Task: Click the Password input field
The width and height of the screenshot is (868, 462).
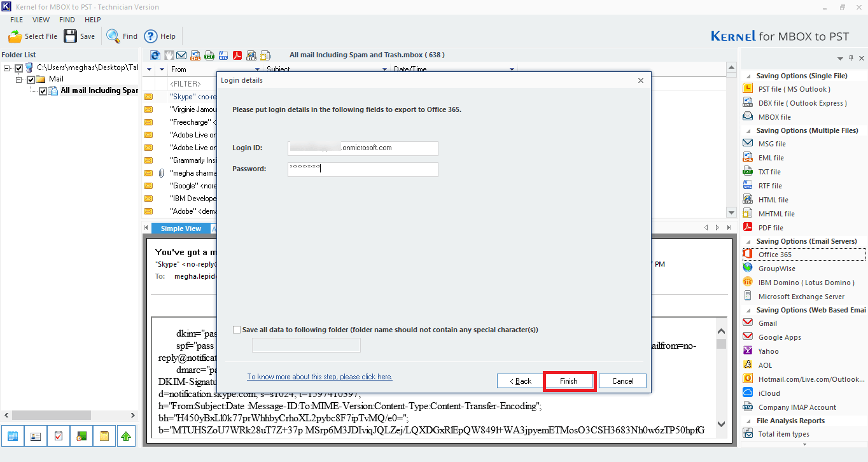Action: [x=363, y=169]
